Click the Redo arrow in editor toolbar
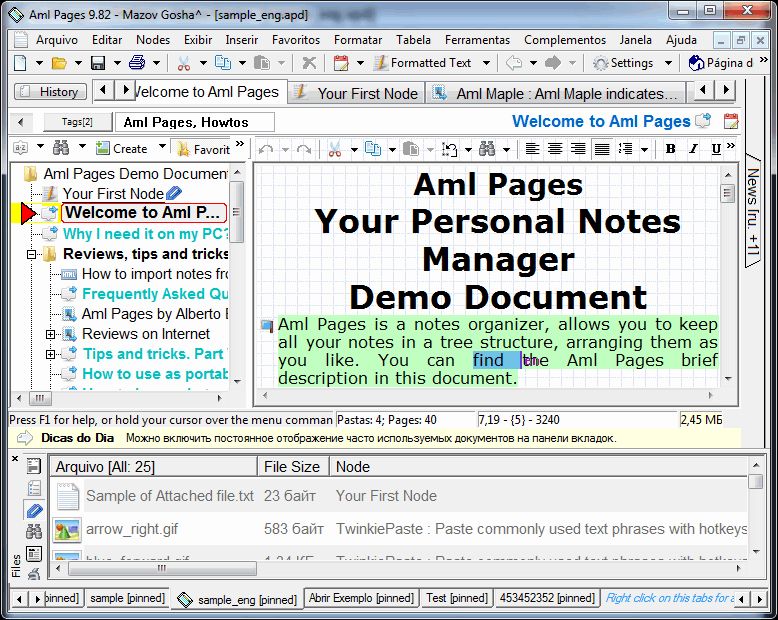Viewport: 778px width, 620px height. click(304, 149)
